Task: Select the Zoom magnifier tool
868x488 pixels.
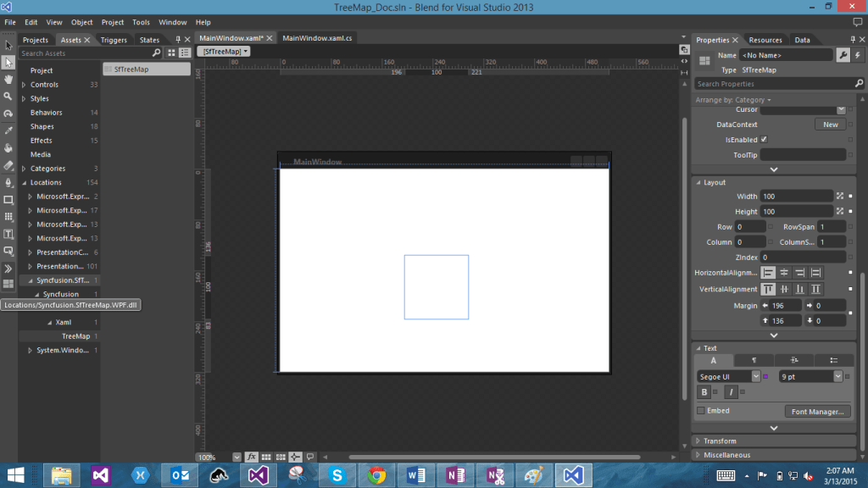Action: click(x=8, y=97)
